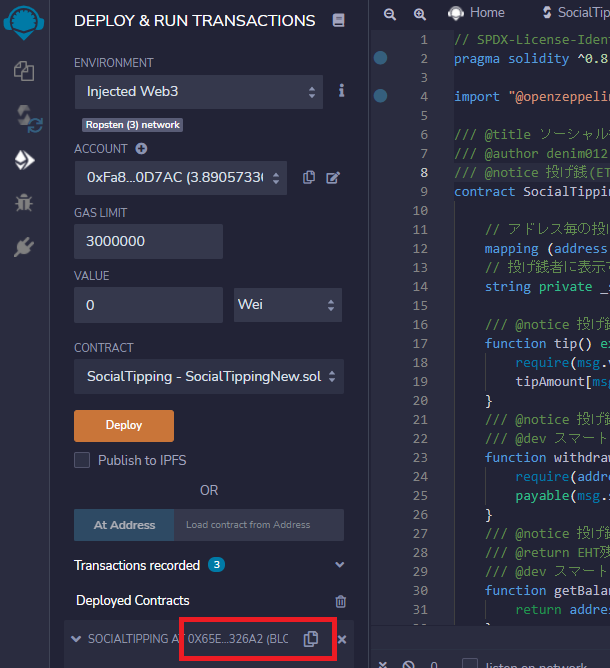Open the Plugin Manager plug icon
The height and width of the screenshot is (668, 610).
pos(24,247)
